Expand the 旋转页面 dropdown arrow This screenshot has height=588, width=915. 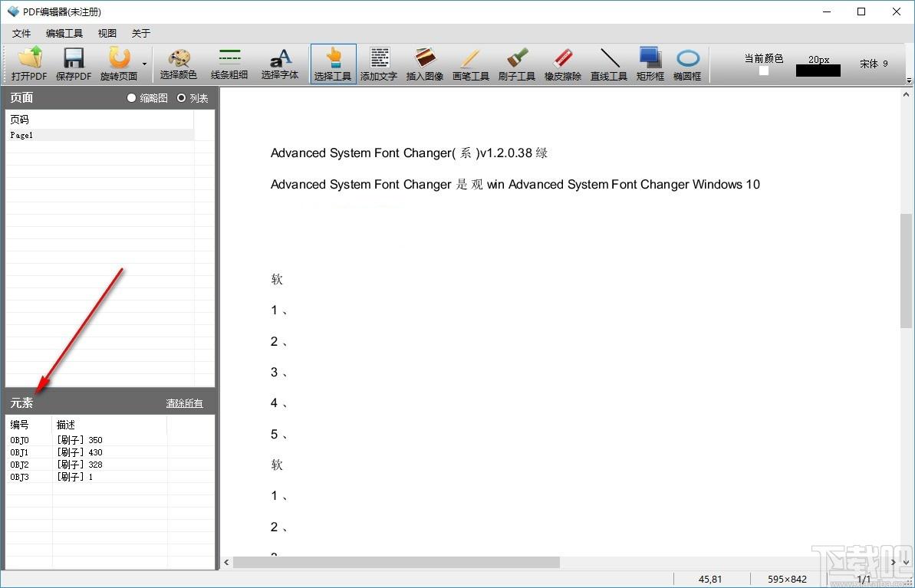point(144,64)
